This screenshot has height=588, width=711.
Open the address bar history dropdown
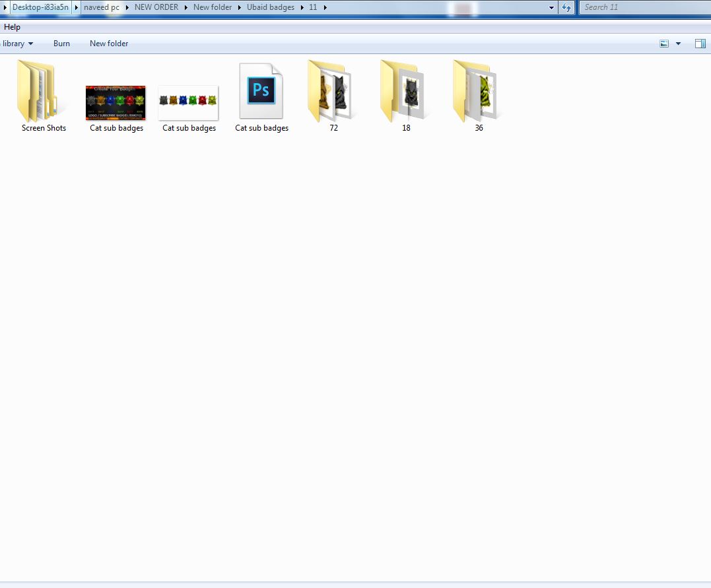point(551,7)
